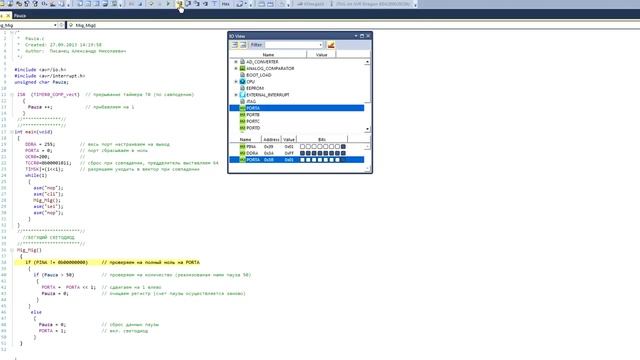
Task: Collapse the ISR function block
Action: [12, 95]
